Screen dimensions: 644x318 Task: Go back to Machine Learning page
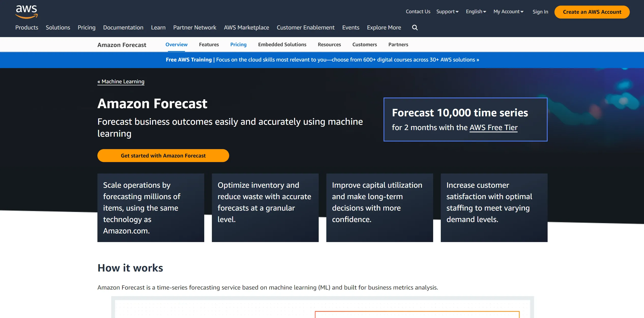[121, 82]
